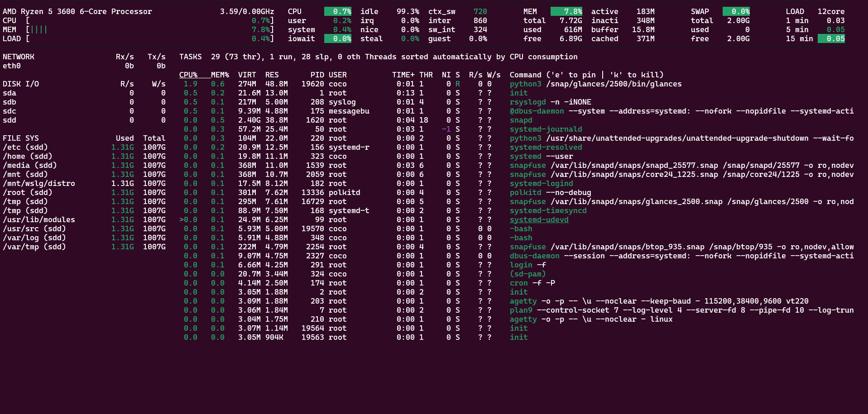Screen dimensions: 868x414
Task: Select the underlined systemd-udevd process
Action: [539, 219]
